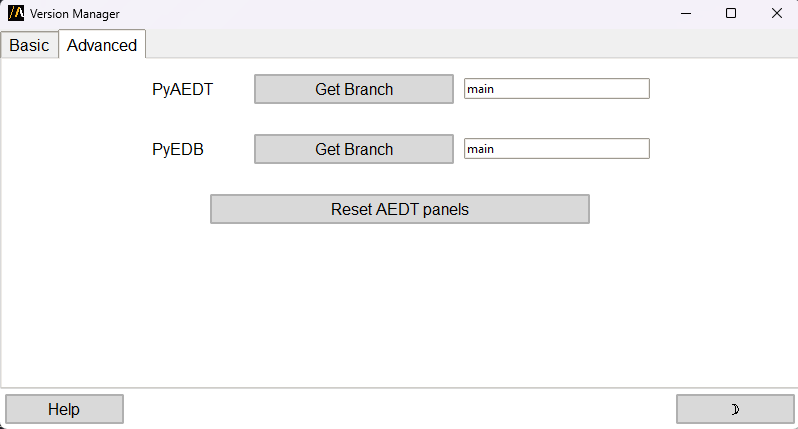Open Help
This screenshot has height=429, width=798.
point(64,409)
